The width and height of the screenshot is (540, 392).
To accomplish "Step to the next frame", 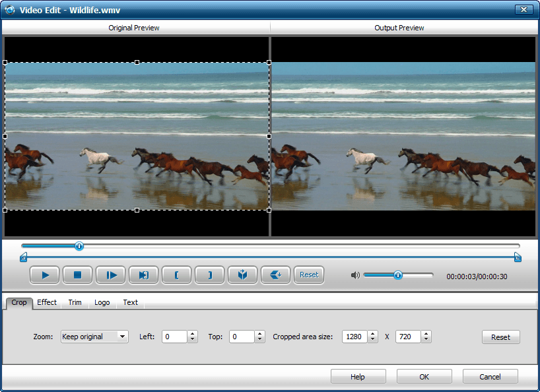I will (x=110, y=275).
